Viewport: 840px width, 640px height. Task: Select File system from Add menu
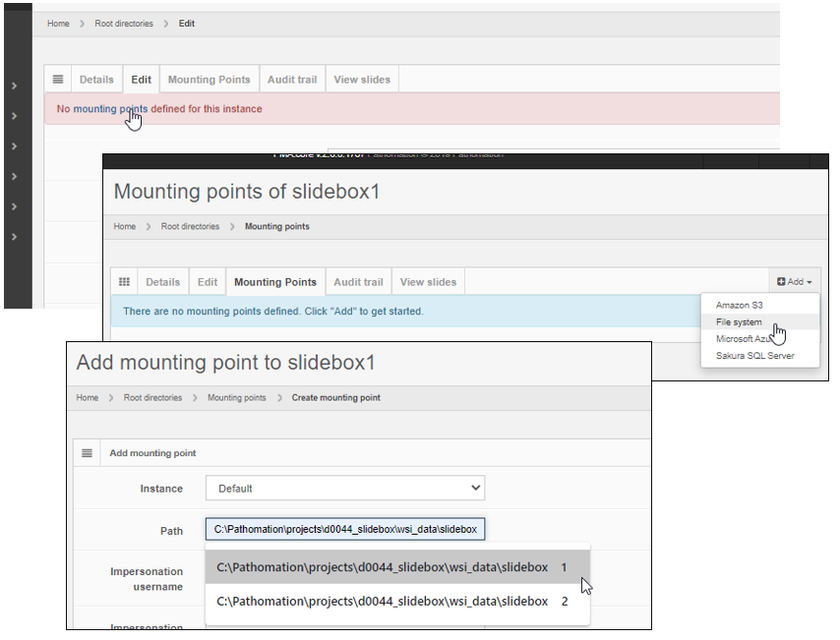(x=739, y=322)
